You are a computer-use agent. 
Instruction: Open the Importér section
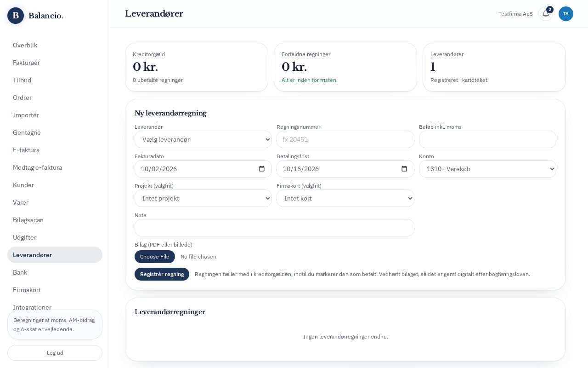point(55,115)
